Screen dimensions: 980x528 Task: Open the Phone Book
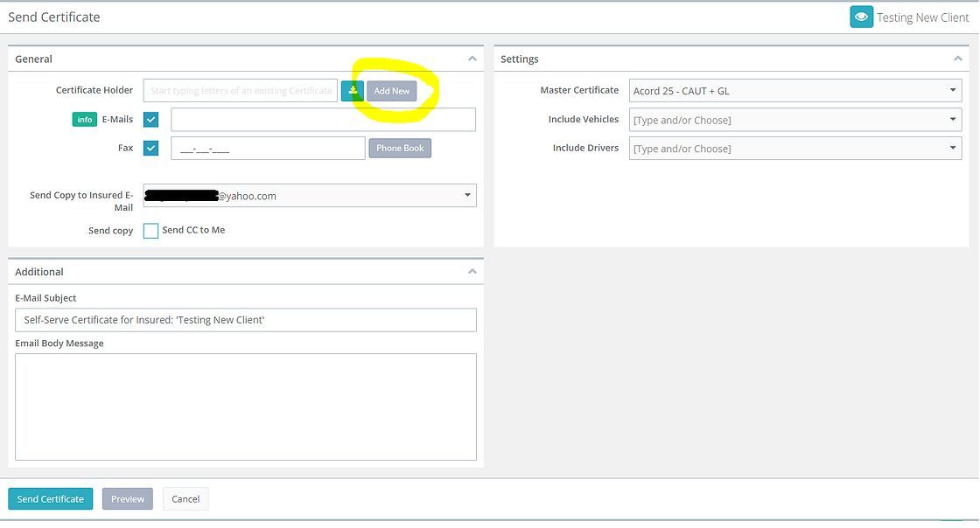coord(400,148)
